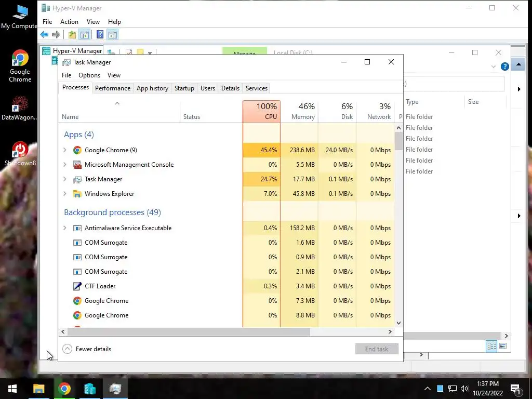Image resolution: width=532 pixels, height=399 pixels.
Task: Click the vertical scrollbar up arrow in the process list
Action: click(398, 128)
